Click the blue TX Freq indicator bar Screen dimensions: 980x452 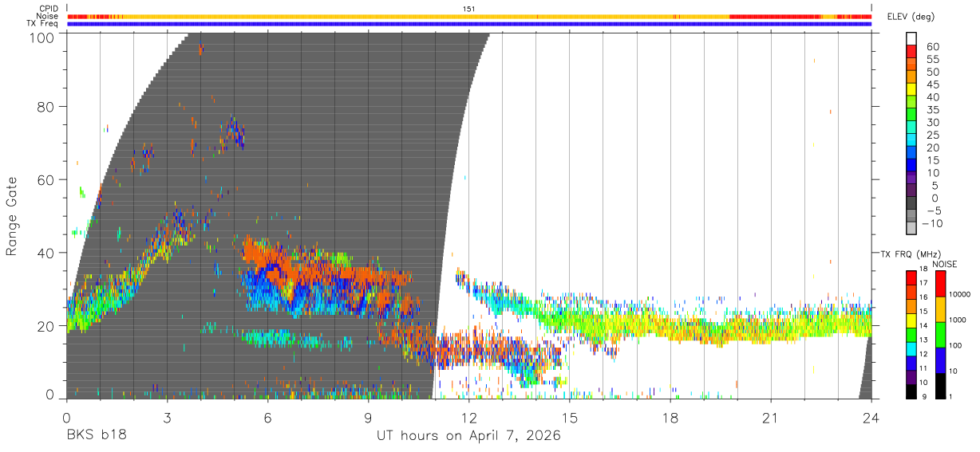(469, 24)
